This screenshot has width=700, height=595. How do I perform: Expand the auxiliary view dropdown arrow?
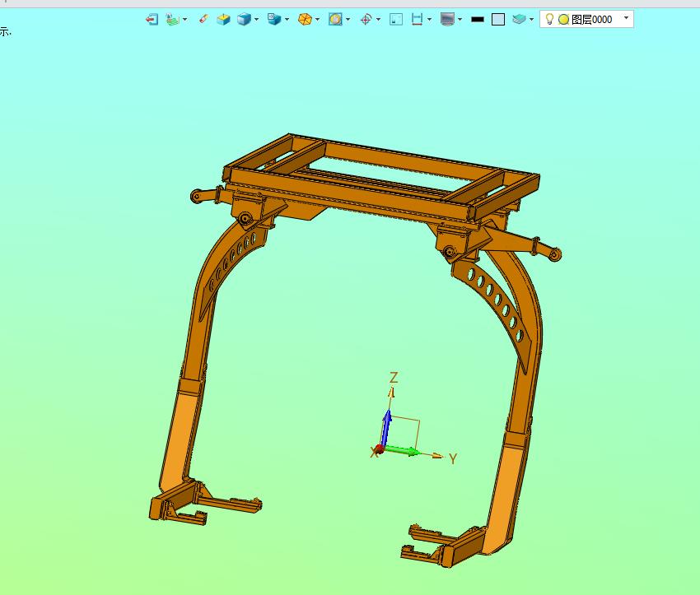287,20
